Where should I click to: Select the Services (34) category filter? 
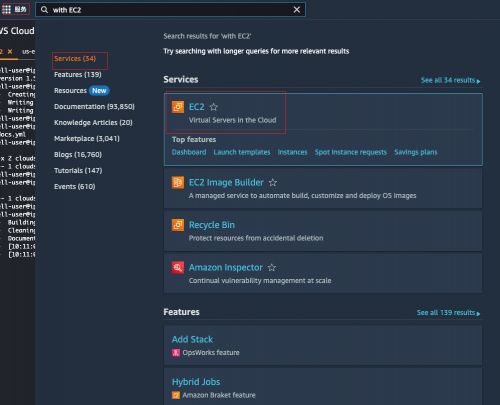click(75, 59)
